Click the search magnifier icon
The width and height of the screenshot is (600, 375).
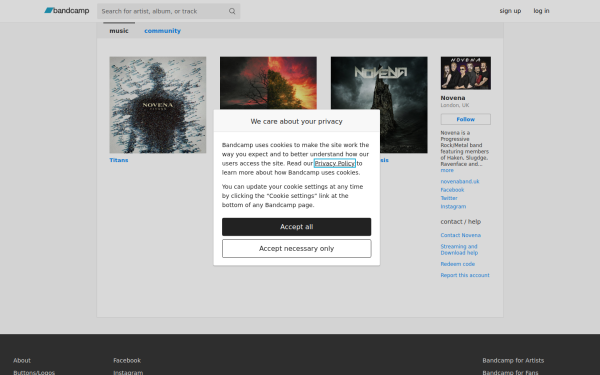coord(232,11)
